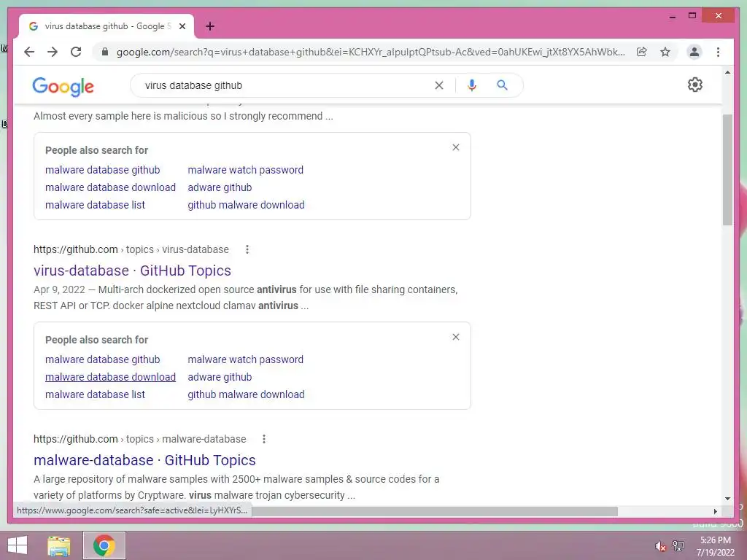Click the Chrome taskbar icon
The height and width of the screenshot is (560, 747).
[x=104, y=545]
